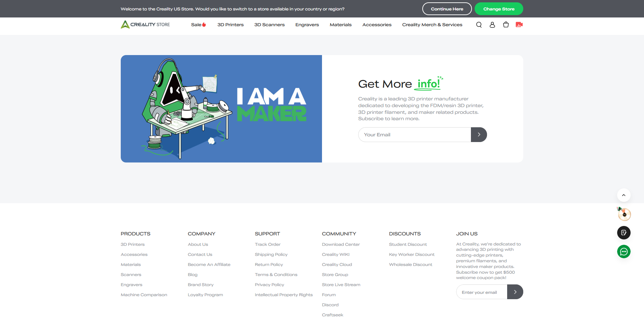The width and height of the screenshot is (644, 320).
Task: Open the 3D Scanners menu
Action: pos(269,25)
